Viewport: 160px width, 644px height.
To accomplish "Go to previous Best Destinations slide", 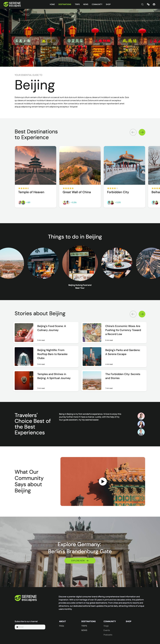I will point(133,132).
